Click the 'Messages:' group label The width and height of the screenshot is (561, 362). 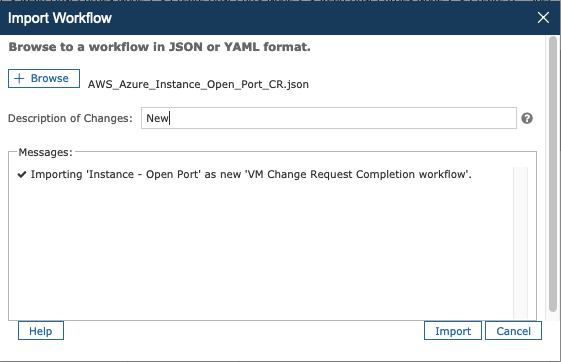(45, 152)
